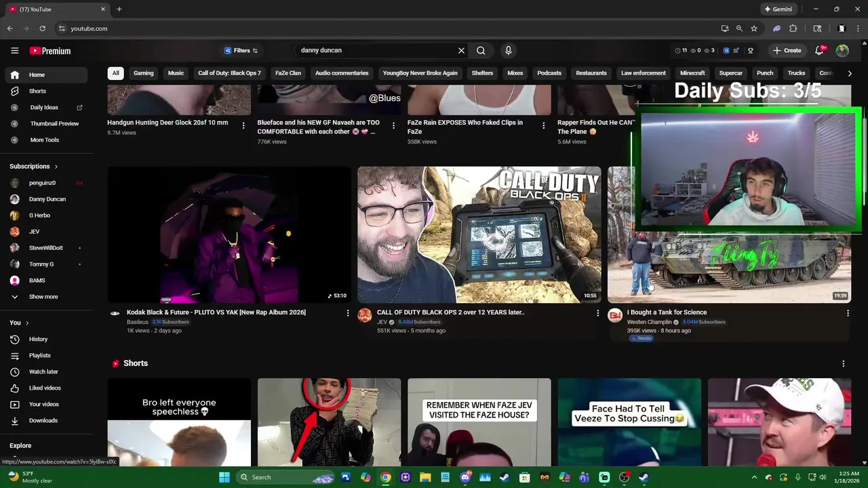Image resolution: width=868 pixels, height=488 pixels.
Task: Select the Podcasts filter chip
Action: click(x=549, y=73)
